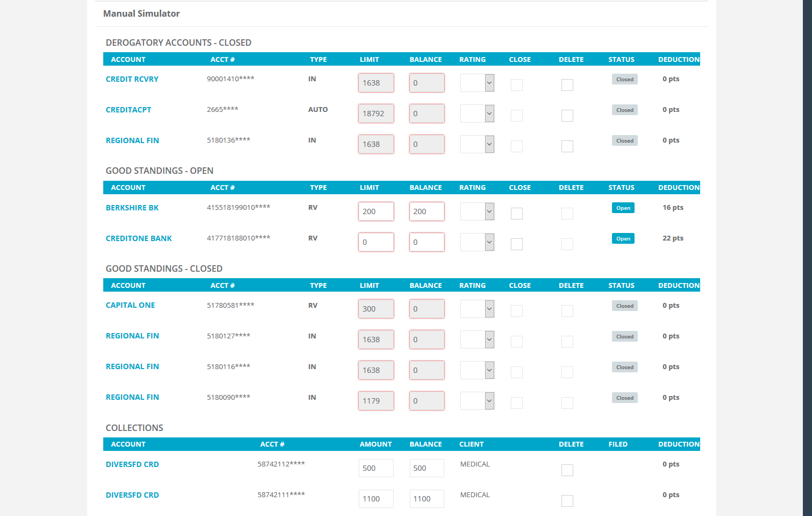
Task: Open Rating dropdown for BERKSHIRE BK
Action: pyautogui.click(x=477, y=211)
